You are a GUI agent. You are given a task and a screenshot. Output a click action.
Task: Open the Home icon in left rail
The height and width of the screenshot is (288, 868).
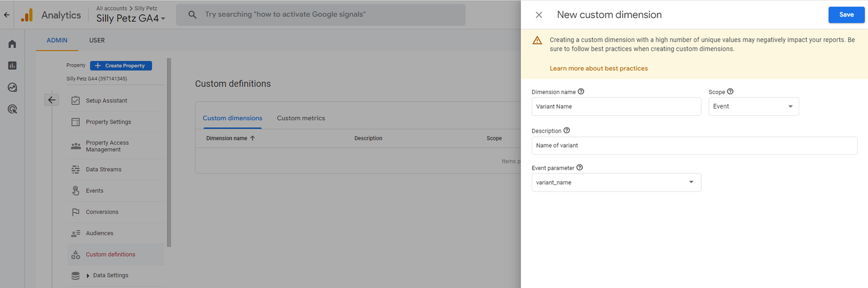point(12,44)
